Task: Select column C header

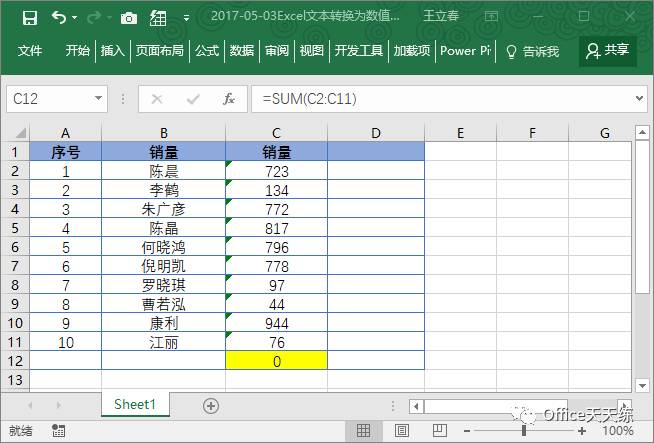Action: click(276, 133)
